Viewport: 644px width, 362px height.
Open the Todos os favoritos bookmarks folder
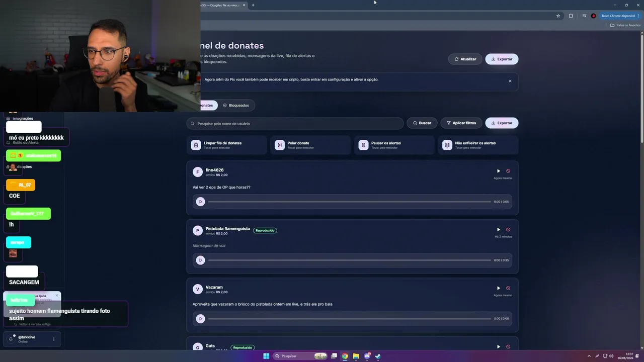point(625,25)
